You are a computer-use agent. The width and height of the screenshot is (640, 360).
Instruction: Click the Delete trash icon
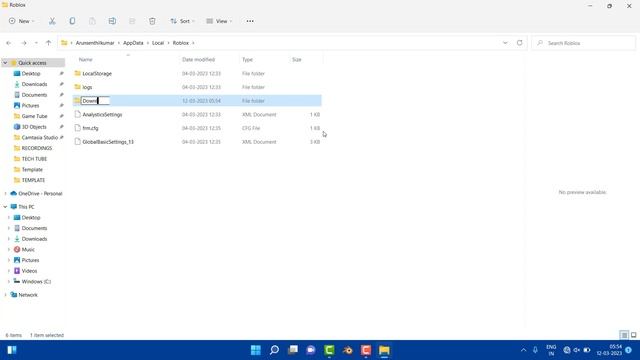[x=152, y=21]
